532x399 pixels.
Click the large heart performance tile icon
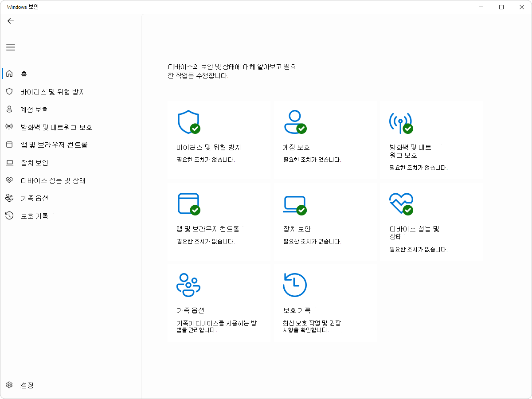(x=401, y=204)
